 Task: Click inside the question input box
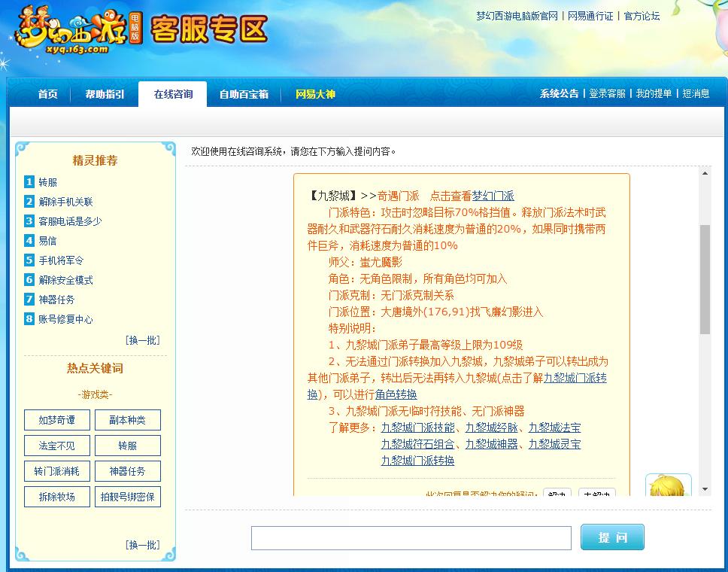pyautogui.click(x=410, y=537)
